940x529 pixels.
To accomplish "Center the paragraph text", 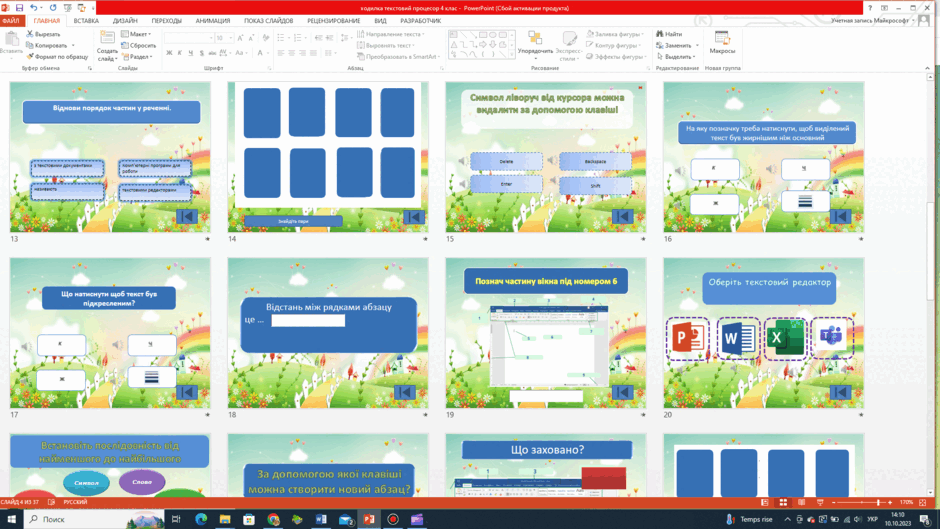I will coord(291,53).
